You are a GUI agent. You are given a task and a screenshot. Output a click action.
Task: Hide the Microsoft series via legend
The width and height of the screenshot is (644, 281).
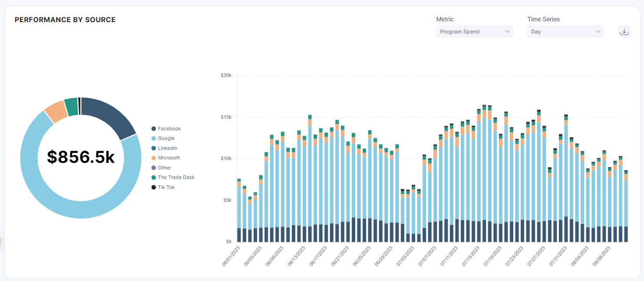[x=168, y=158]
